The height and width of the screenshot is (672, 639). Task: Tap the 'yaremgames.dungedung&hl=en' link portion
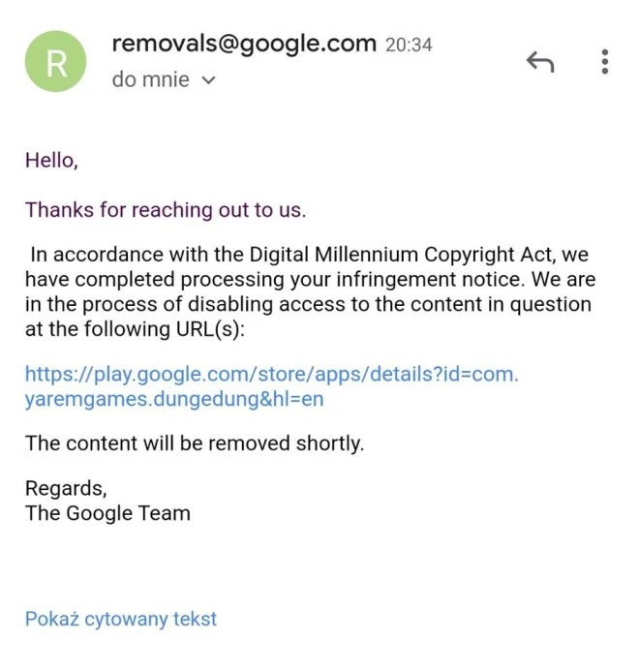(174, 399)
